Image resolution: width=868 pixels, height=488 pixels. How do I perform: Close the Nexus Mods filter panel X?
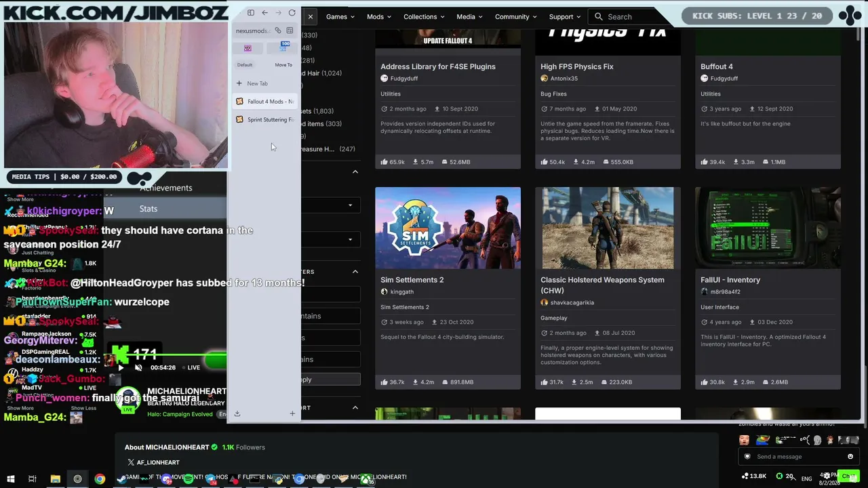point(310,16)
